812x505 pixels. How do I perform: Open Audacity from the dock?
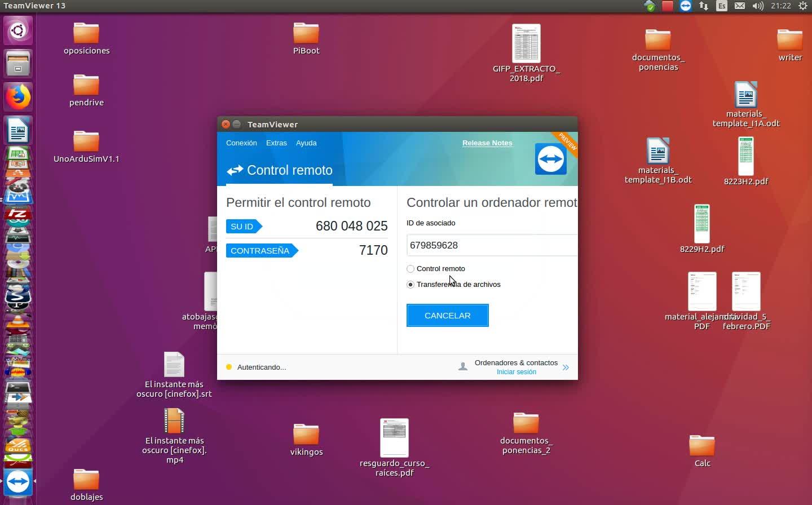click(x=18, y=371)
